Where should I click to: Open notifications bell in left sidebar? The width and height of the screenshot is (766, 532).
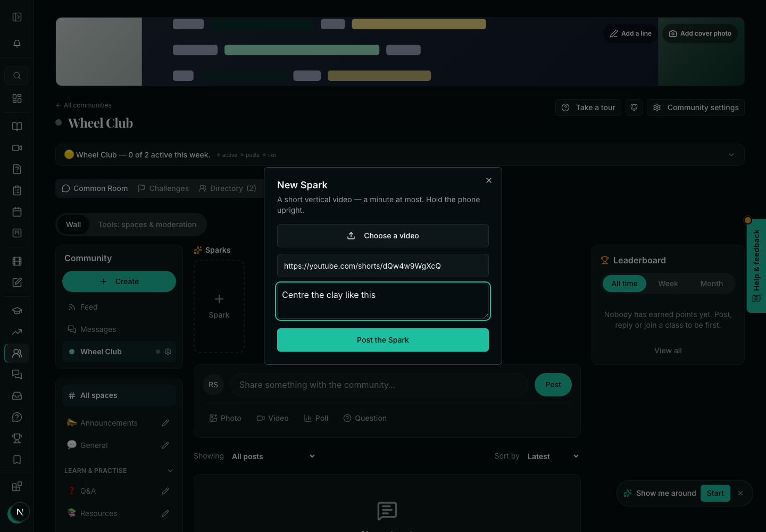(17, 44)
